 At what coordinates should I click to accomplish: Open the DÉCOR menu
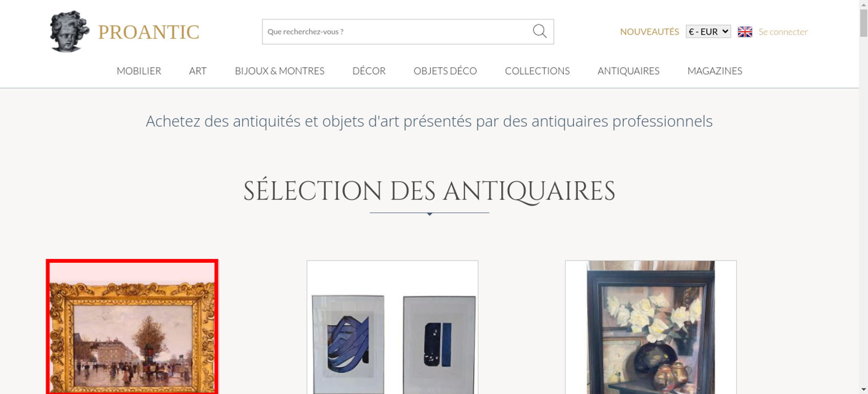pos(369,71)
